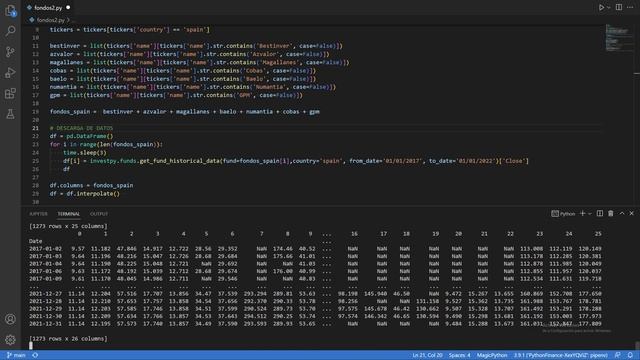640x360 pixels.
Task: Split the editor to the right
Action: coord(619,7)
